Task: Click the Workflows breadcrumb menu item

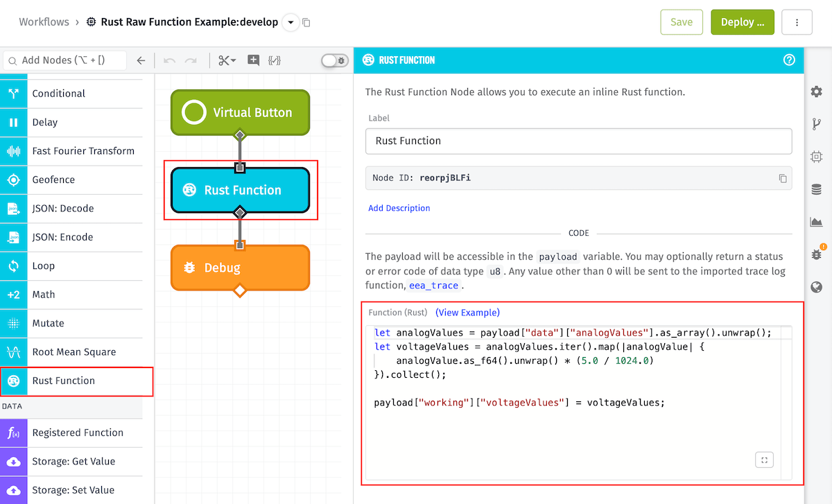Action: click(x=44, y=21)
